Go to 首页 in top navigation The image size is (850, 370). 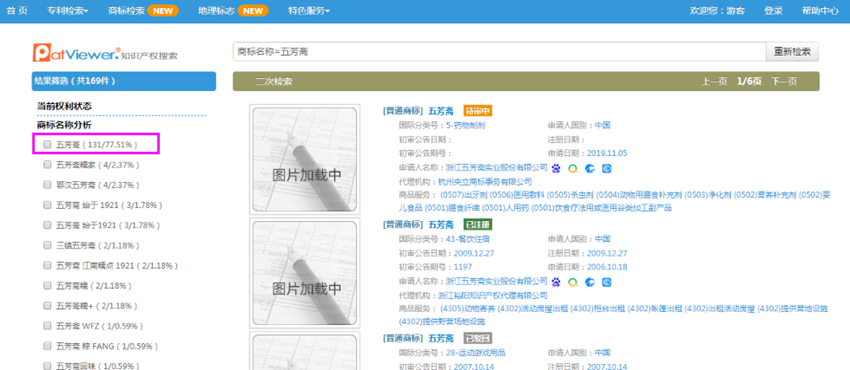17,11
